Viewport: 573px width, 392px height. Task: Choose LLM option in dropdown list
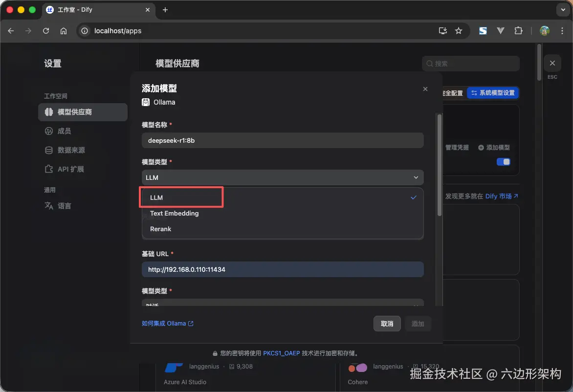[x=283, y=197]
